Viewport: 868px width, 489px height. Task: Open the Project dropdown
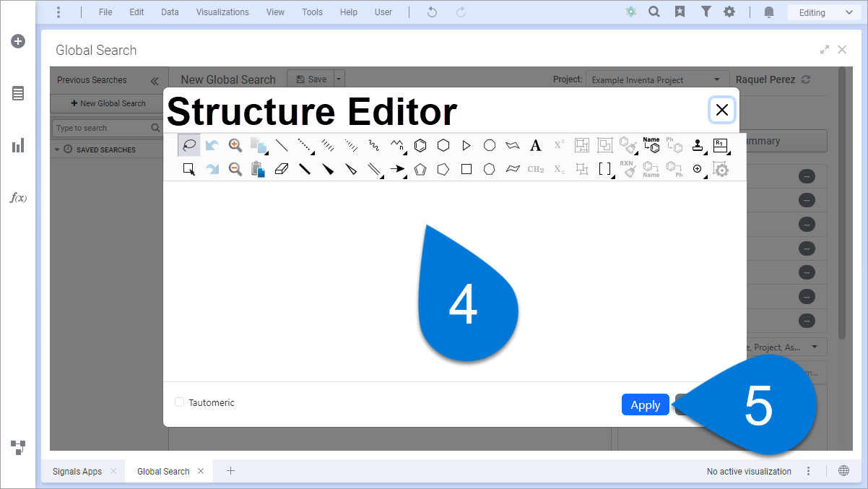(x=656, y=79)
